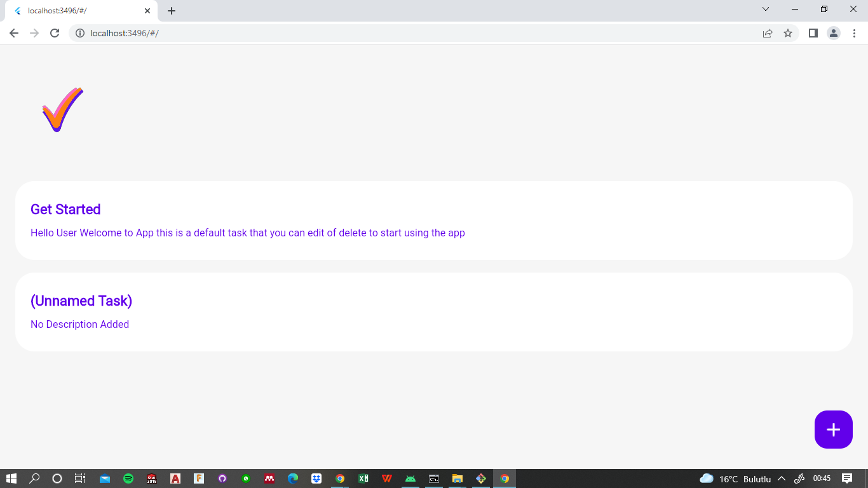Open Android Studio from the taskbar
This screenshot has width=868, height=488.
410,478
